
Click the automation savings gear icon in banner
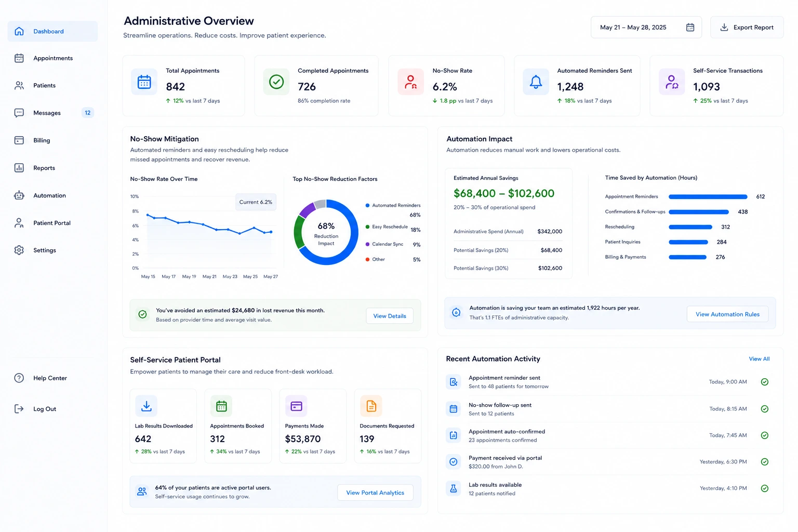coord(456,312)
